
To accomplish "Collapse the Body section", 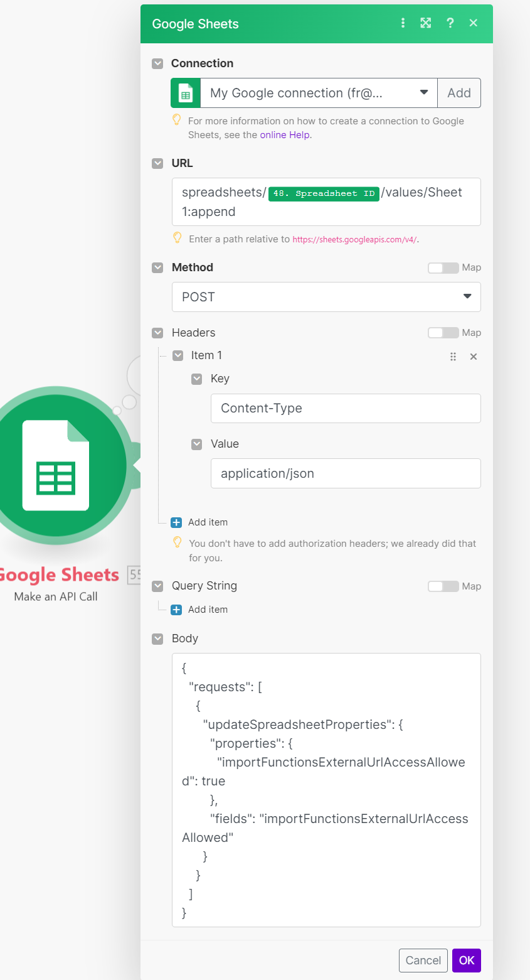I will (157, 638).
